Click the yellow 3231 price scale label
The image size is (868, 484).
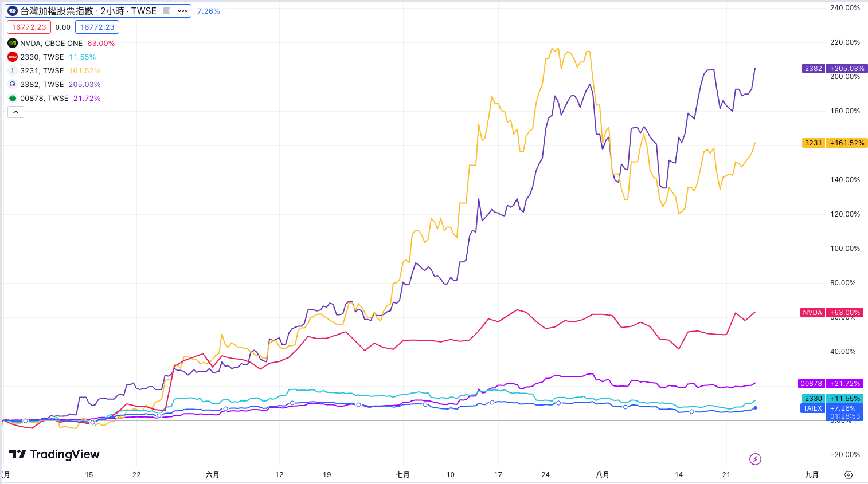click(x=813, y=143)
